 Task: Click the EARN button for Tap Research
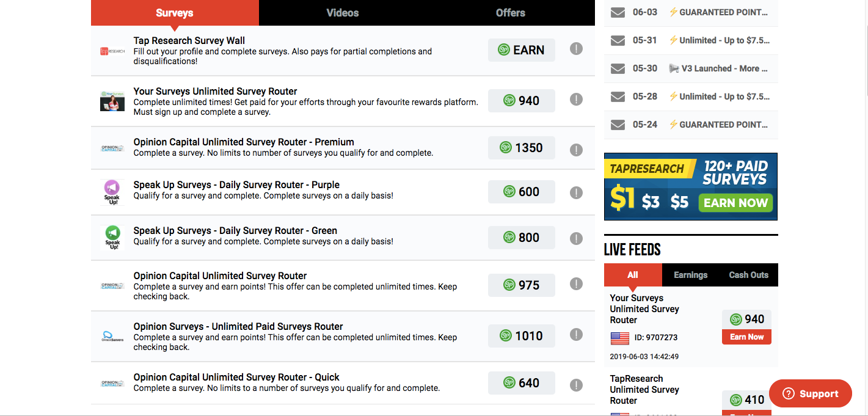tap(522, 50)
